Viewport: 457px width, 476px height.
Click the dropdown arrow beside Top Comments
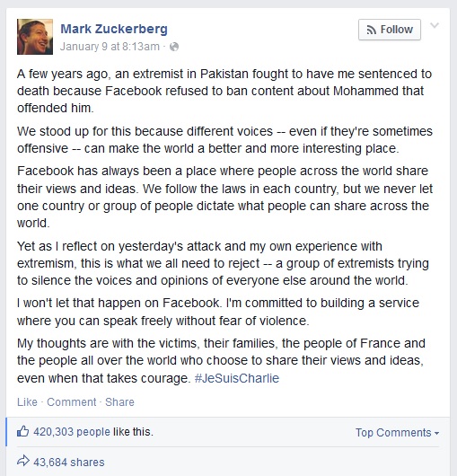436,433
